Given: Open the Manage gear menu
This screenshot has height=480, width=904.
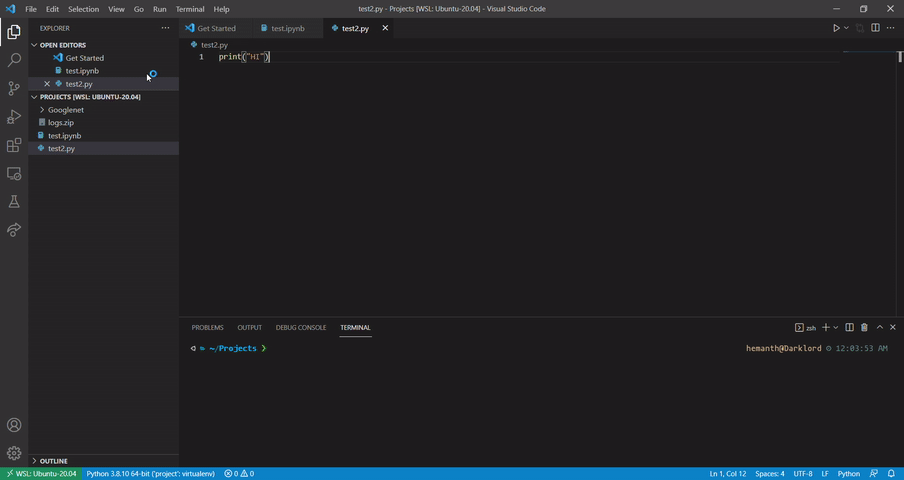Looking at the screenshot, I should point(14,453).
